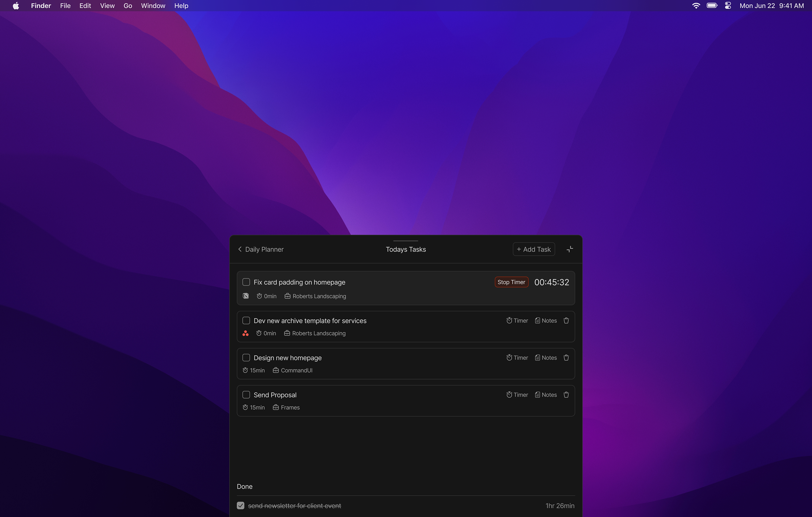Start Timer for Design new homepage

click(517, 358)
